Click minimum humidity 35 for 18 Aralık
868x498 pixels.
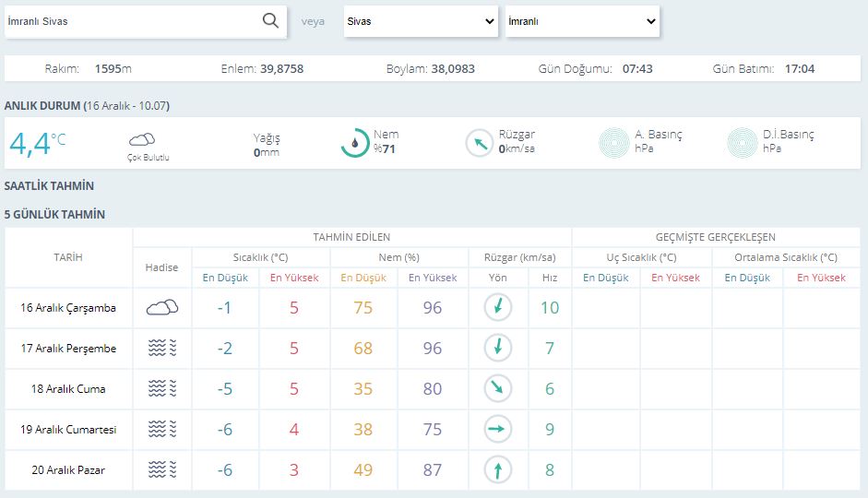coord(363,388)
